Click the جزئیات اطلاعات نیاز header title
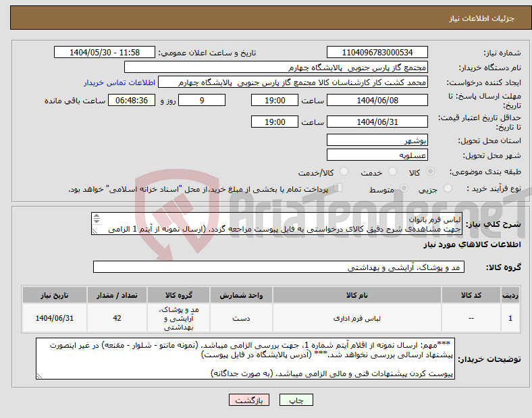Image resolution: width=532 pixels, height=418 pixels. (x=482, y=18)
